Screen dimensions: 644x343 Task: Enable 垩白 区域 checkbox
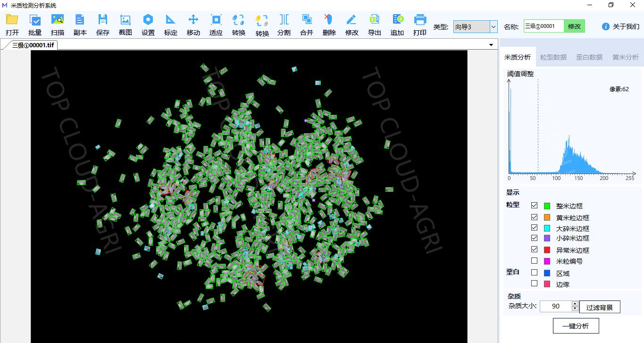click(x=534, y=273)
